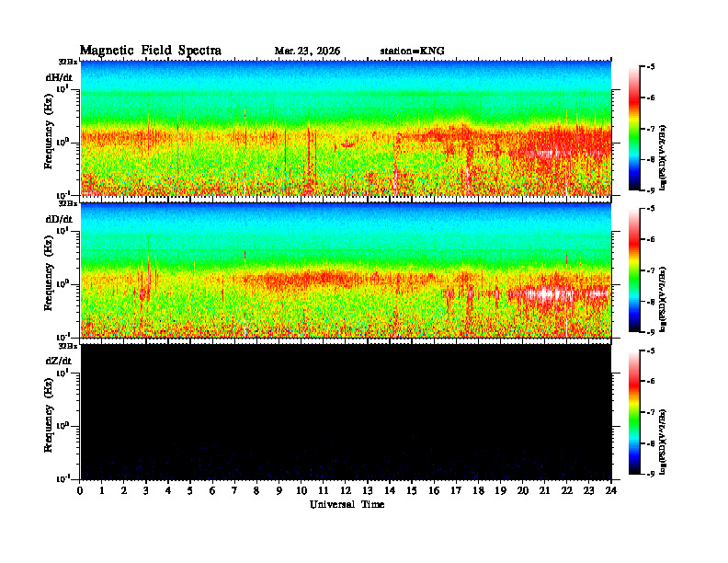Click hour "1" on the Universal Time axis
This screenshot has height=563, width=728.
(102, 491)
